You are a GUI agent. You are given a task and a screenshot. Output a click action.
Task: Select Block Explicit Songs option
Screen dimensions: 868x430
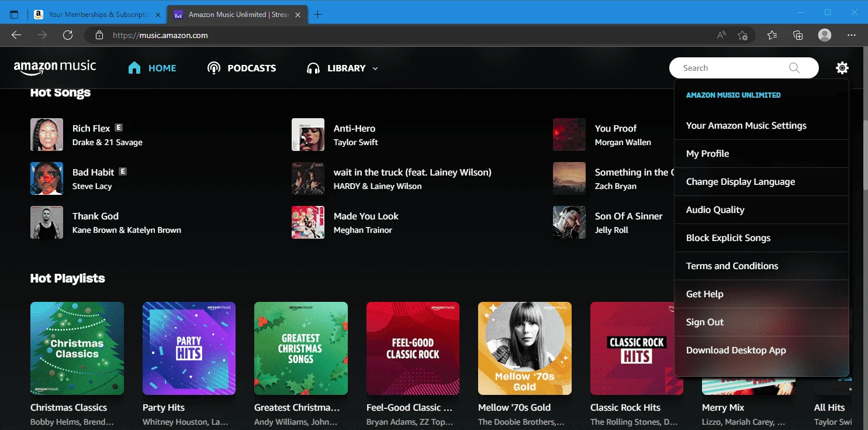coord(761,238)
